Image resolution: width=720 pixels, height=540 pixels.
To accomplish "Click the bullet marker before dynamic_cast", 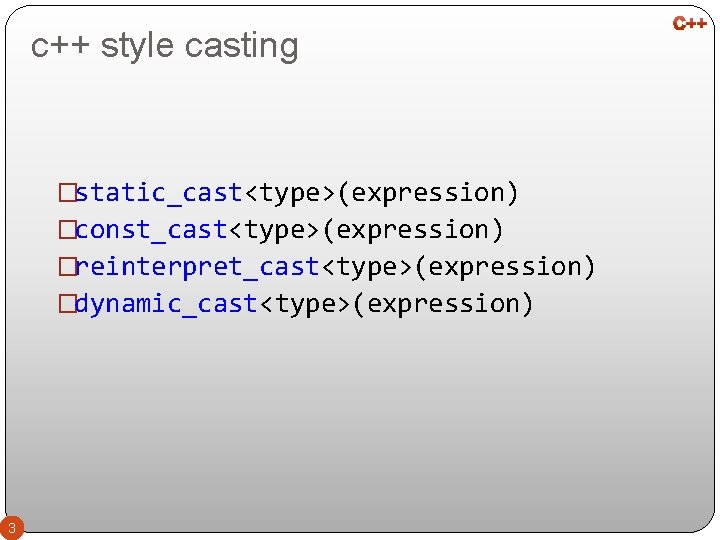I will point(67,303).
